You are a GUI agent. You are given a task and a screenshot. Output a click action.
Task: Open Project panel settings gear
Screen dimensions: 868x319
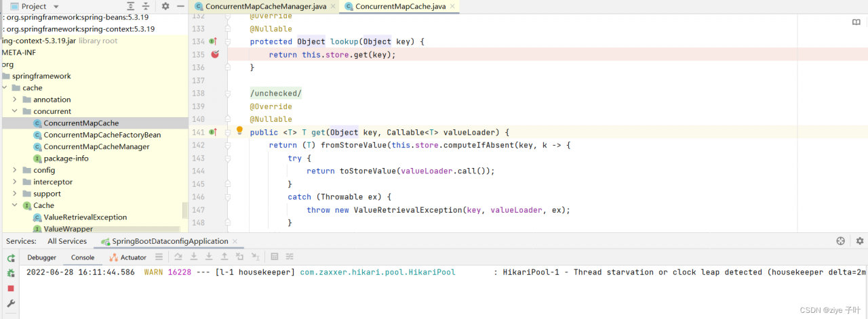pos(165,6)
